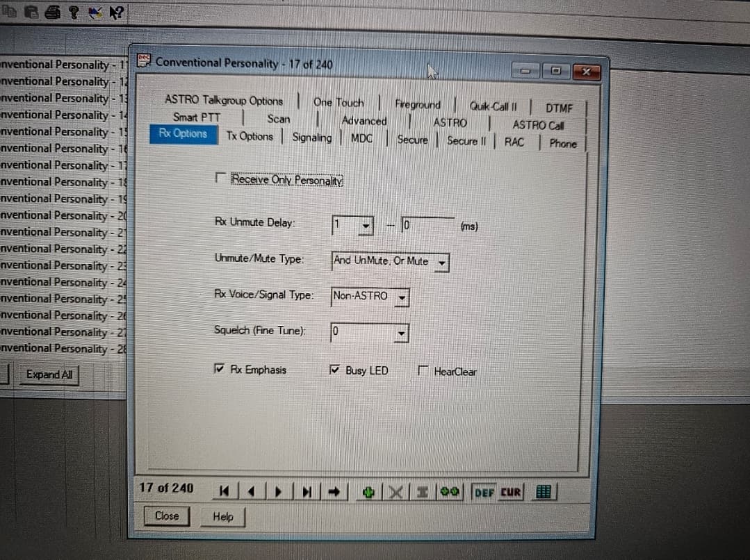Toggle the Rx Emphasis checkbox
The image size is (750, 560).
point(219,368)
